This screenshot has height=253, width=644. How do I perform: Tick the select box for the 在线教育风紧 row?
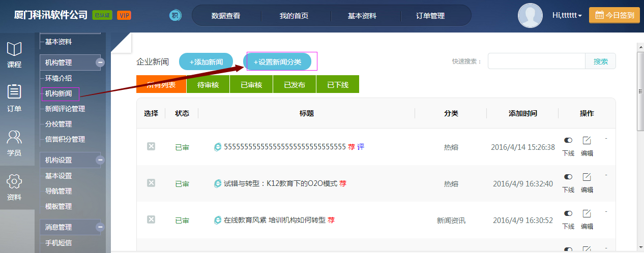(151, 219)
